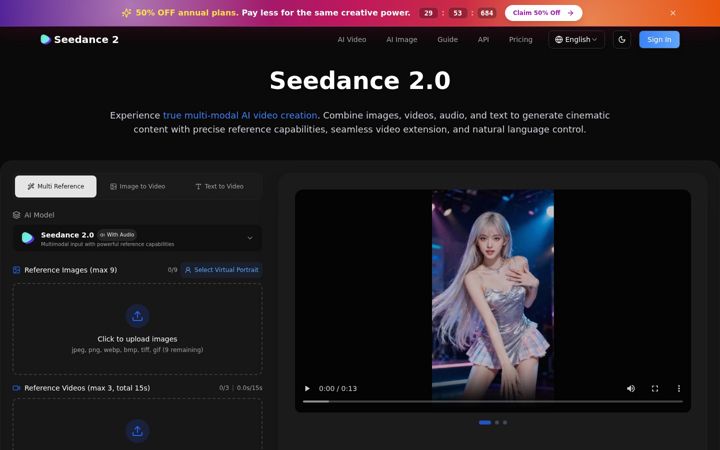Claim 50% Off promo button
The height and width of the screenshot is (450, 720).
(x=543, y=13)
